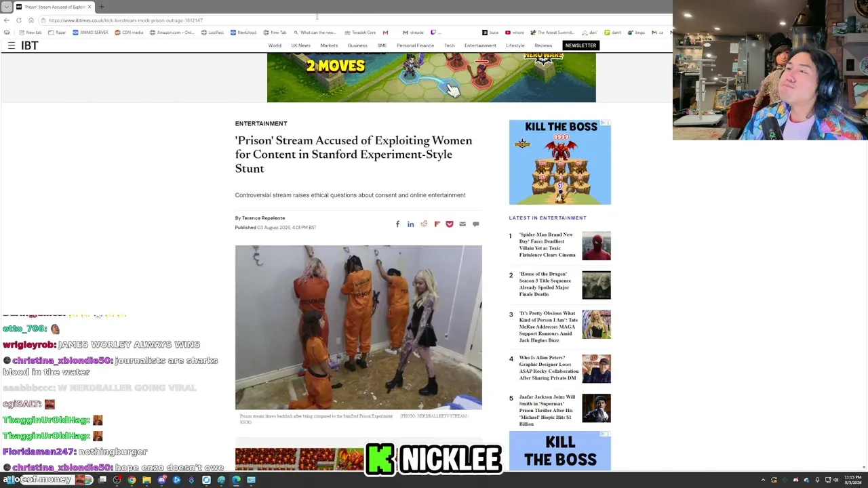The height and width of the screenshot is (488, 868).
Task: Open File Explorer from the taskbar
Action: pos(146,480)
